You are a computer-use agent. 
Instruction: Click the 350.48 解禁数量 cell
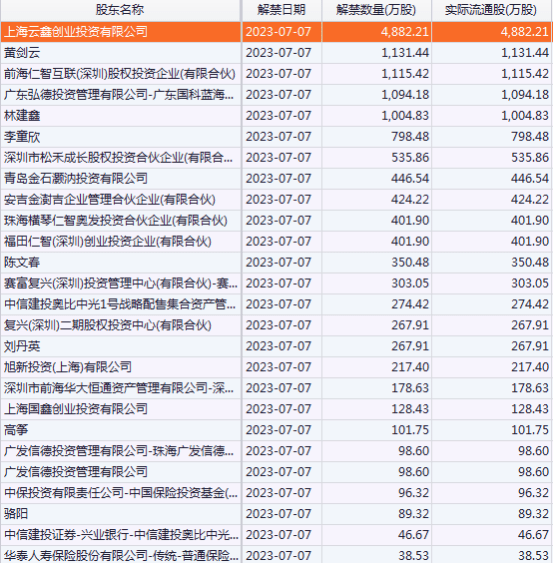tap(376, 263)
